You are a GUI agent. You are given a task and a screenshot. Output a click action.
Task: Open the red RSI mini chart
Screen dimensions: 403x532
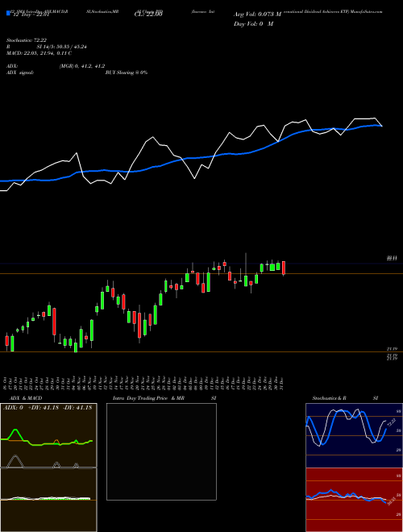click(x=354, y=500)
